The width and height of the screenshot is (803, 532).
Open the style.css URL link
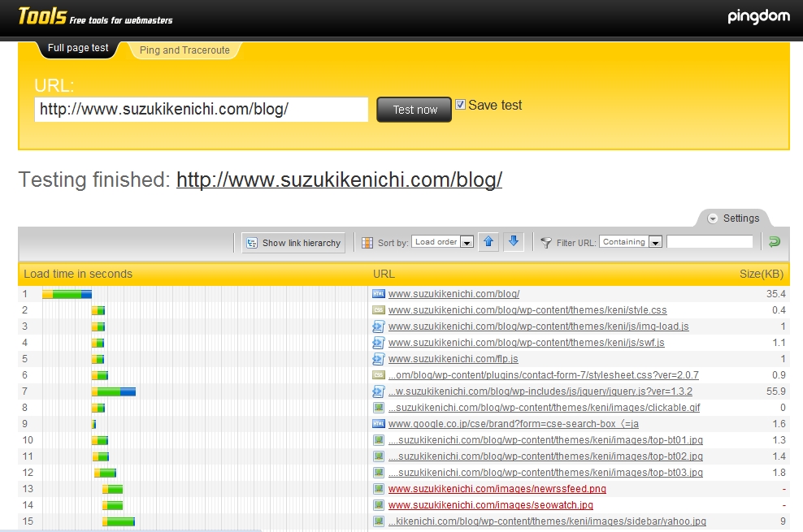(x=527, y=310)
